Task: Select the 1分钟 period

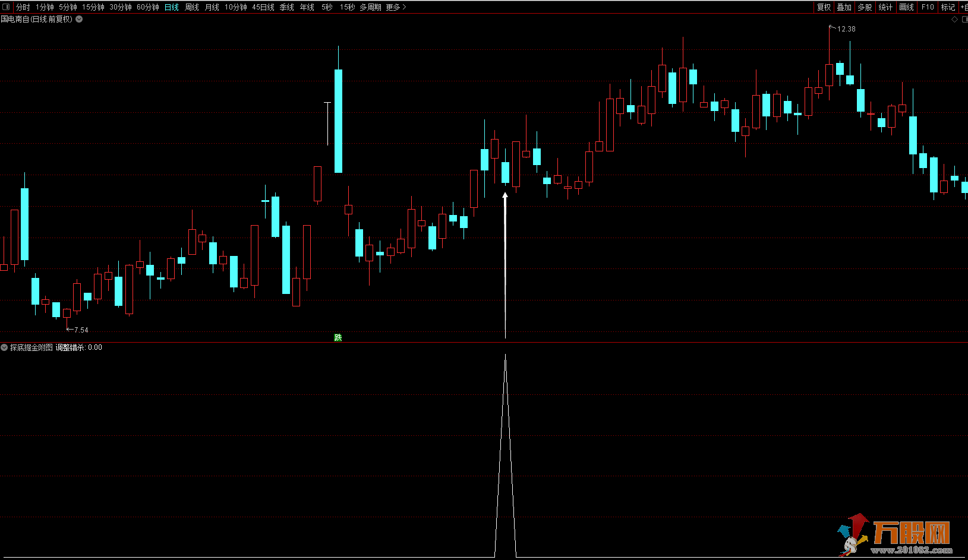Action: 45,7
